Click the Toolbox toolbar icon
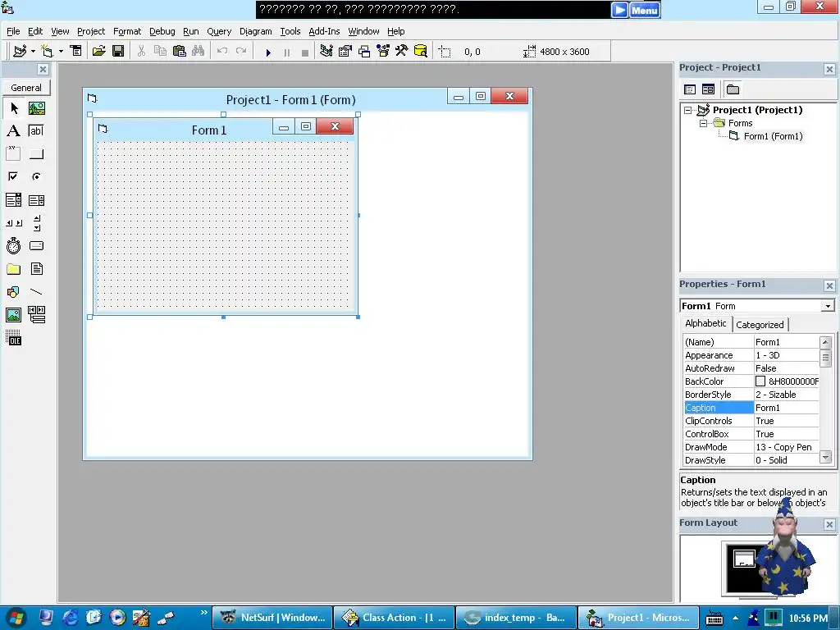840x630 pixels. click(x=402, y=52)
